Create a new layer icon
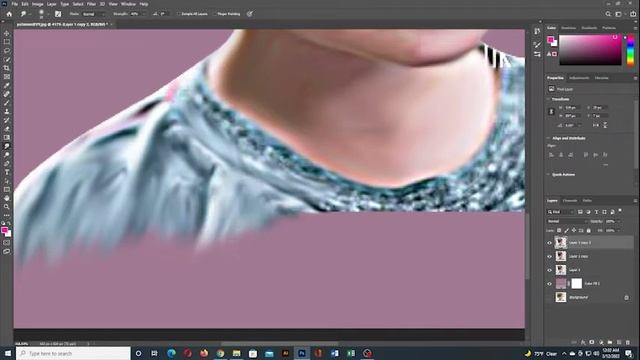Image resolution: width=640 pixels, height=360 pixels. 619,342
